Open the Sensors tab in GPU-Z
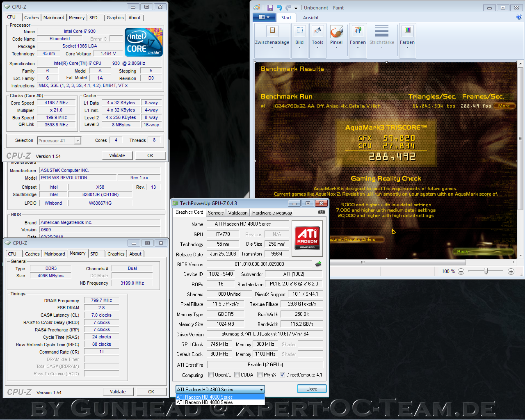The width and height of the screenshot is (525, 420). tap(216, 212)
